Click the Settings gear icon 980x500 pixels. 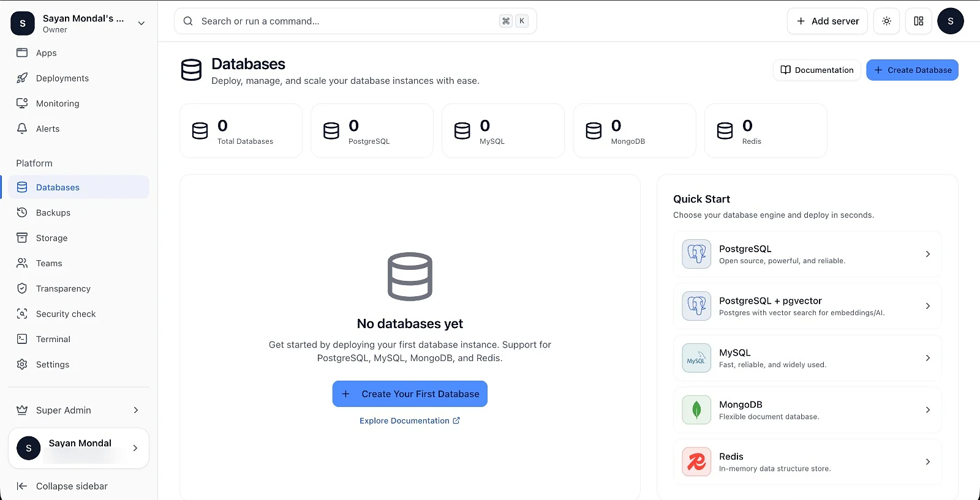[22, 364]
